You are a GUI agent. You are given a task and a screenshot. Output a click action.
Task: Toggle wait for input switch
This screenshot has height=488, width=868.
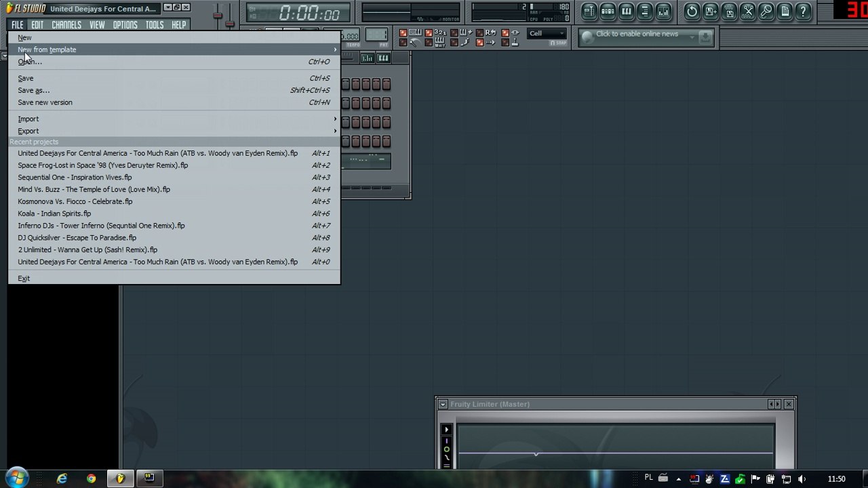pyautogui.click(x=429, y=43)
